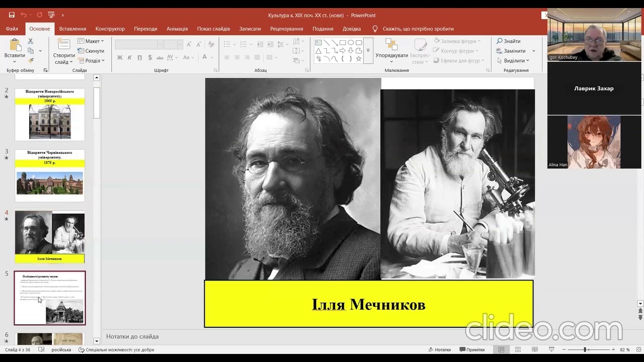The image size is (644, 362).
Task: Activate the Format Painter brush icon
Action: [31, 60]
